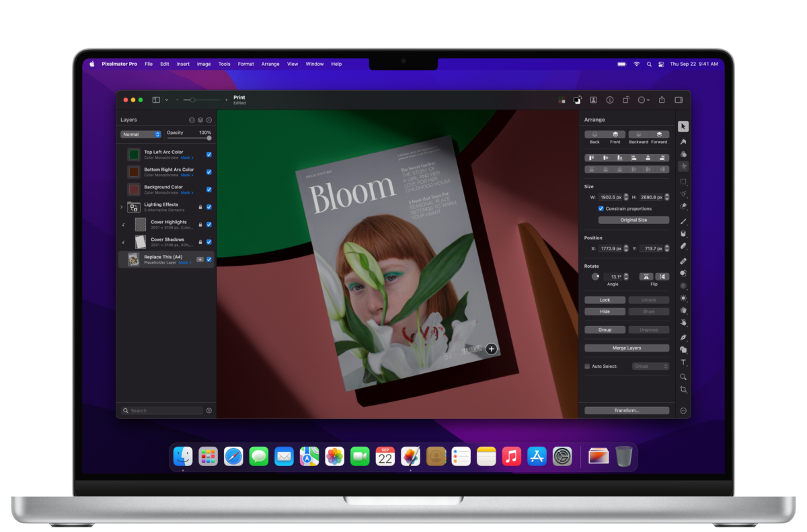
Task: Click the color swatches icon in the toolbar
Action: [562, 100]
